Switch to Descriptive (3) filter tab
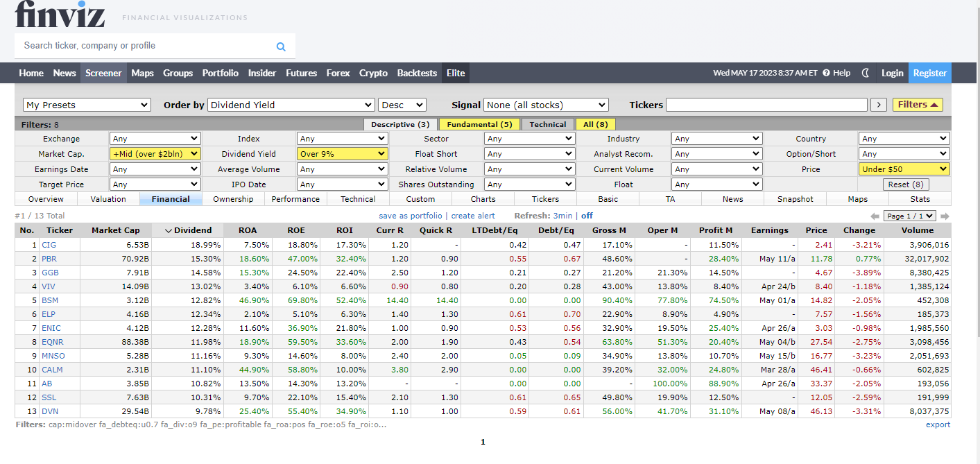The image size is (980, 464). 400,125
